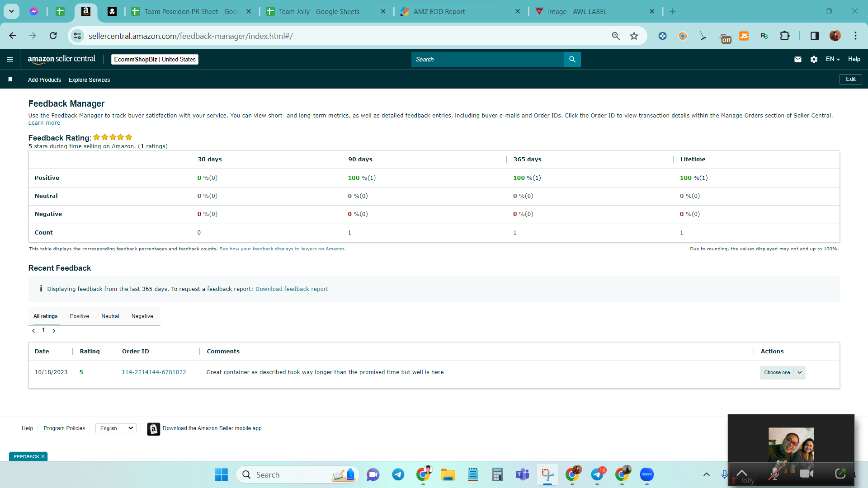Click the browser address bar URL
Viewport: 868px width, 488px height.
pyautogui.click(x=190, y=36)
